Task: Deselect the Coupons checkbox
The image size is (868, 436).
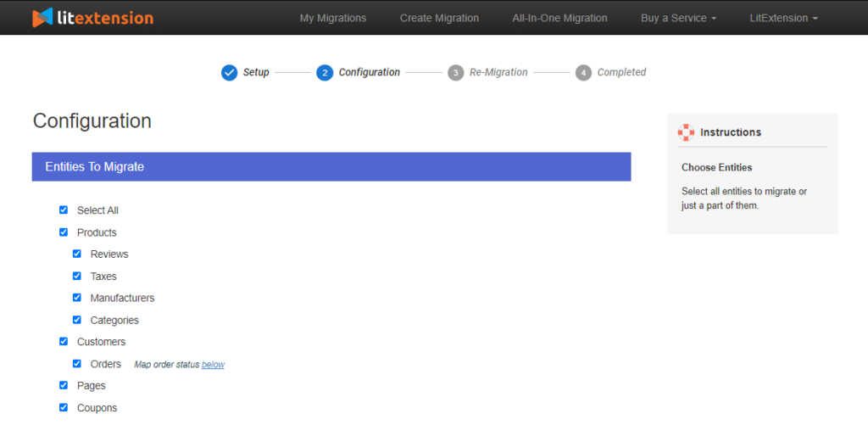Action: [x=64, y=407]
